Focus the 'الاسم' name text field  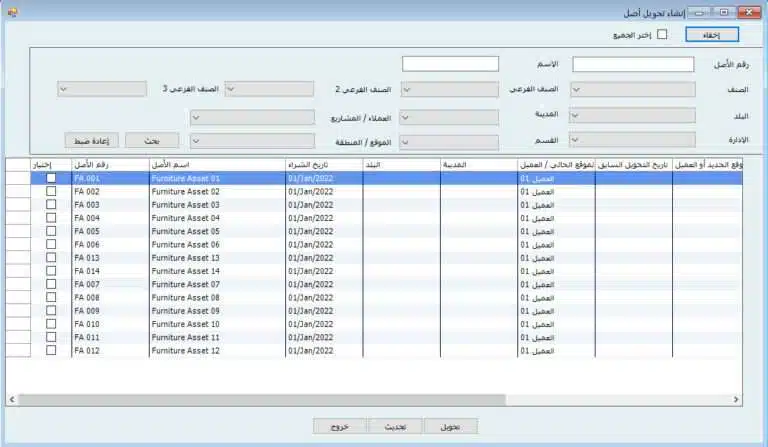click(450, 64)
